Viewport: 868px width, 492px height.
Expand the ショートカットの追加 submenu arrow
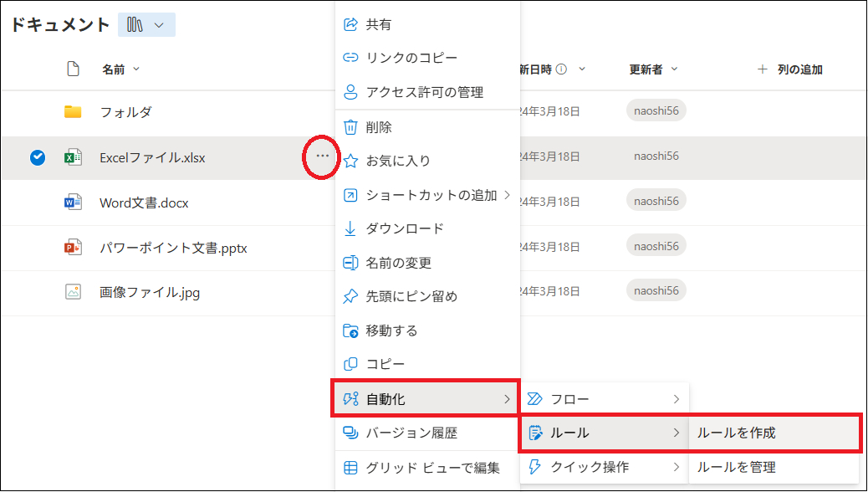pos(507,194)
